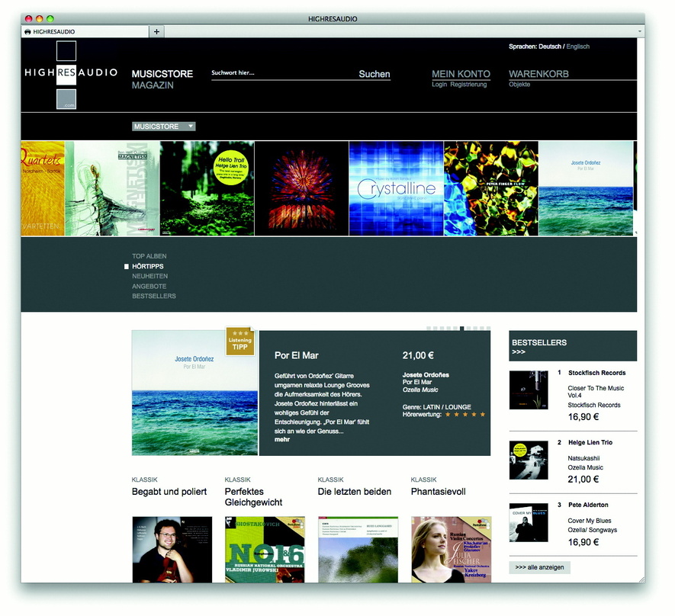Open the tab list arrow at tab bar end
Image resolution: width=675 pixels, height=616 pixels.
(640, 31)
